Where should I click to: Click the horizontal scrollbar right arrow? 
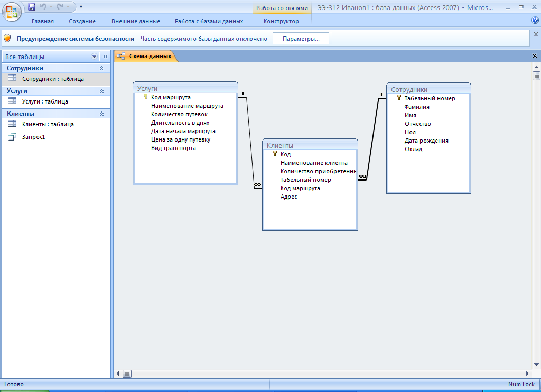527,374
